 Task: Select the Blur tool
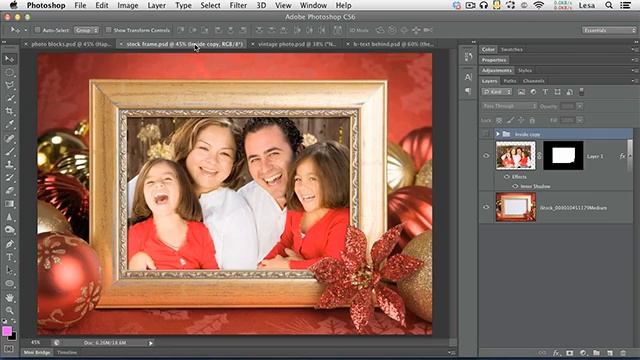tap(9, 217)
